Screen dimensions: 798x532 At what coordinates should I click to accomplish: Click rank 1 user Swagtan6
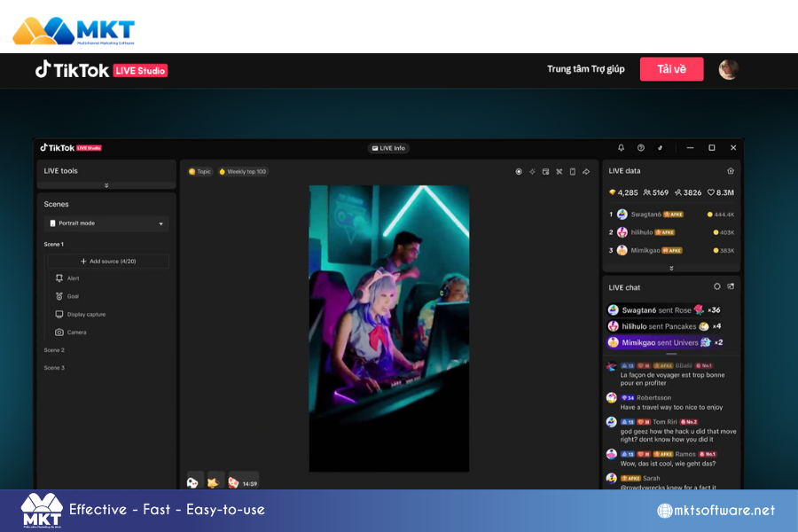671,215
